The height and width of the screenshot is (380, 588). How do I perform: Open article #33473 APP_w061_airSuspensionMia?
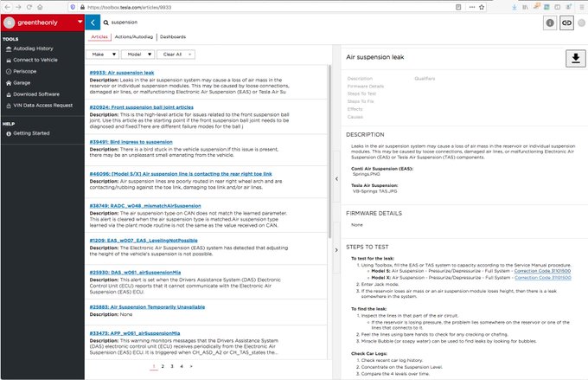pos(135,333)
